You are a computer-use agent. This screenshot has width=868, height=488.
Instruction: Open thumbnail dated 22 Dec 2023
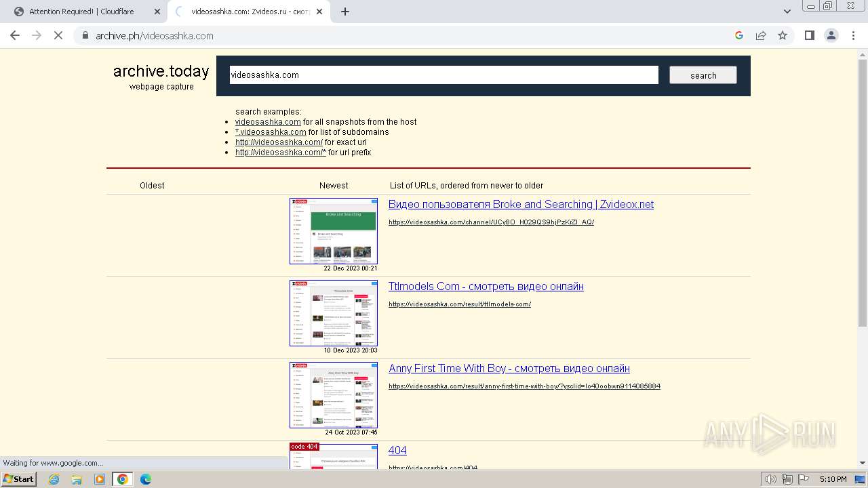[334, 231]
